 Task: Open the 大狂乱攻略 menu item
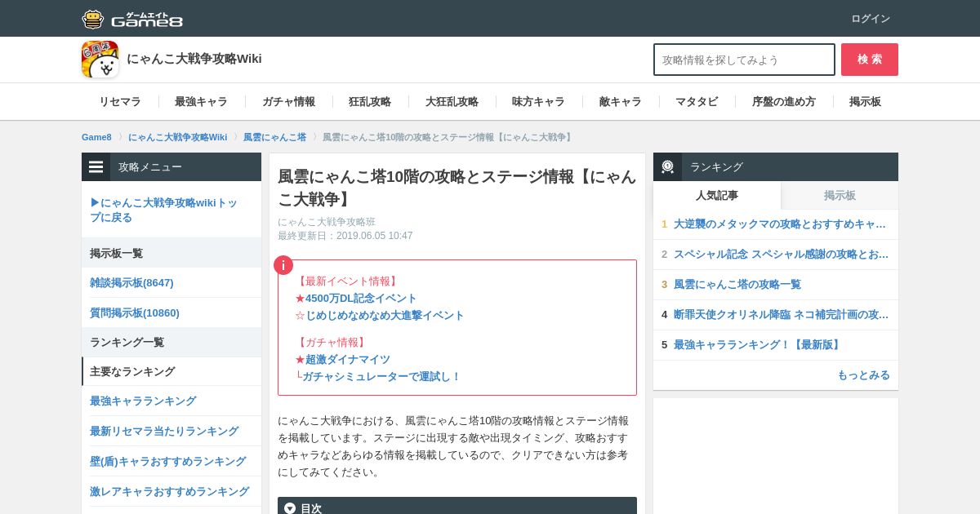[452, 102]
